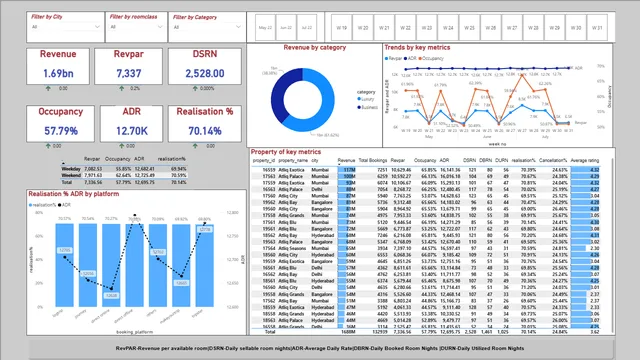This screenshot has height=360, width=640.
Task: Click the green up arrow under ADR card
Action: 122,146
